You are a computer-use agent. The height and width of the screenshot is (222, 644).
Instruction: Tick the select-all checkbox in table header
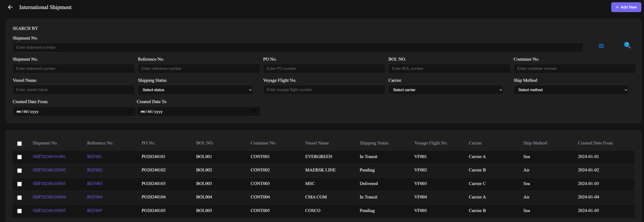pyautogui.click(x=20, y=144)
